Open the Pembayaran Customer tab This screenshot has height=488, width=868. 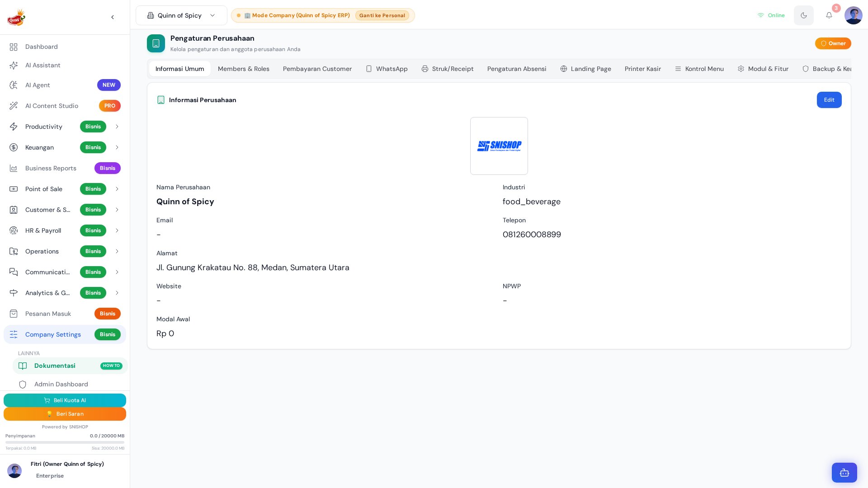pos(317,69)
